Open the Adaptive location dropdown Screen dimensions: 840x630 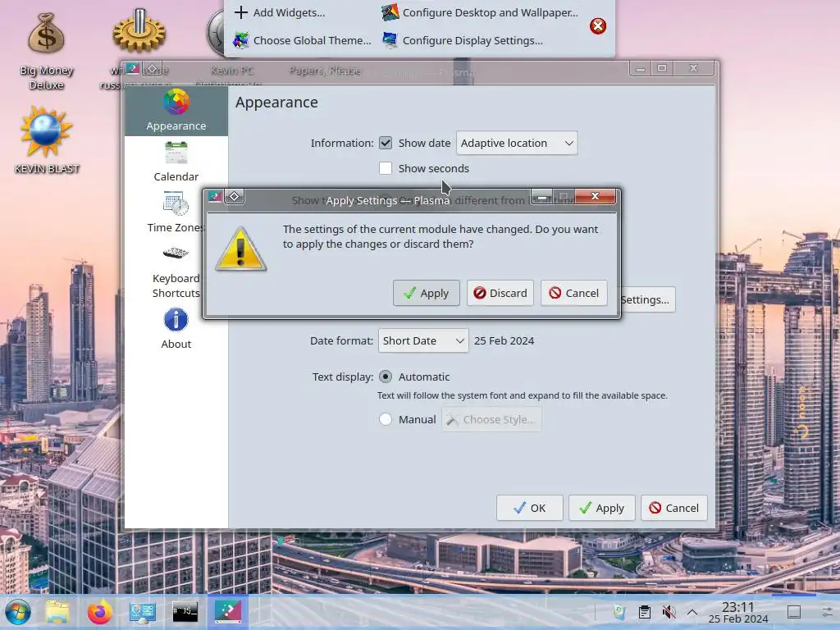tap(517, 143)
